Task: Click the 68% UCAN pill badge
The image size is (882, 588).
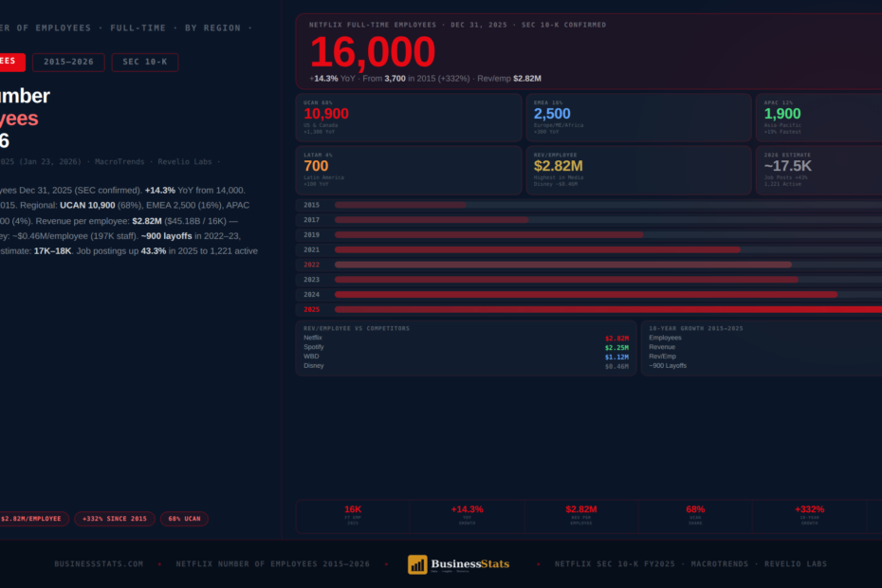Action: pyautogui.click(x=185, y=519)
